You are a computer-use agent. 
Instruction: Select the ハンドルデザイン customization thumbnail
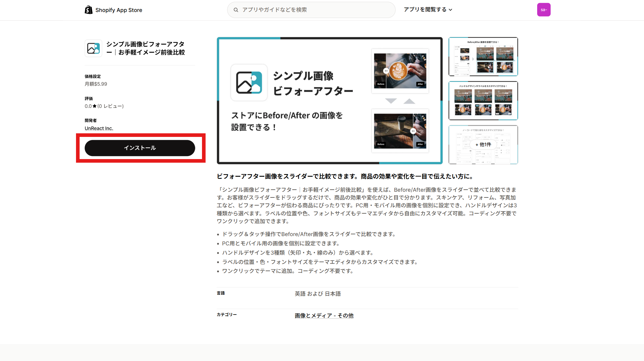tap(483, 100)
